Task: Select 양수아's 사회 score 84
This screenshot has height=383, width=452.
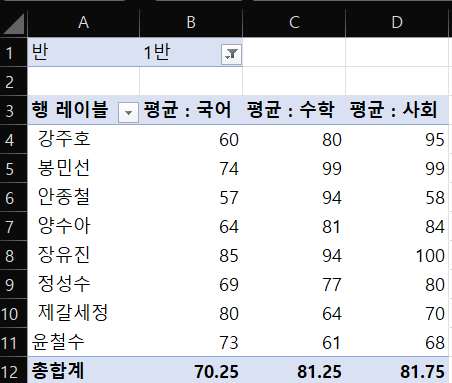Action: (397, 226)
